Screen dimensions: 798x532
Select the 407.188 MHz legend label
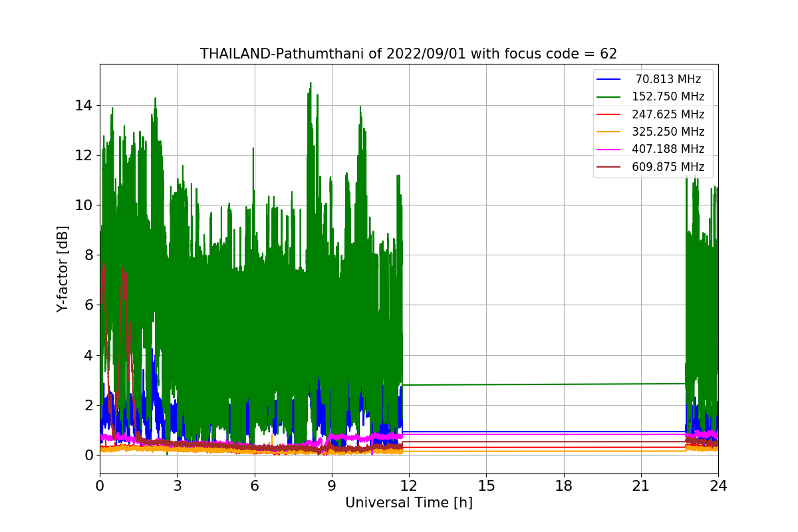point(668,149)
